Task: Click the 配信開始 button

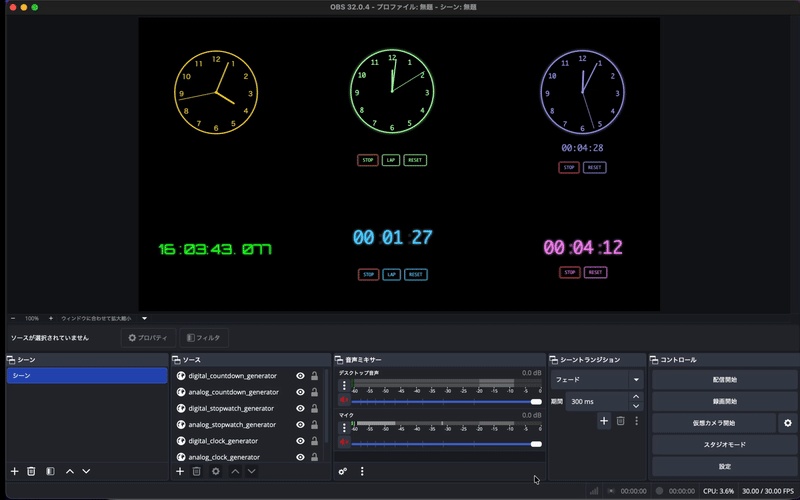Action: tap(724, 380)
